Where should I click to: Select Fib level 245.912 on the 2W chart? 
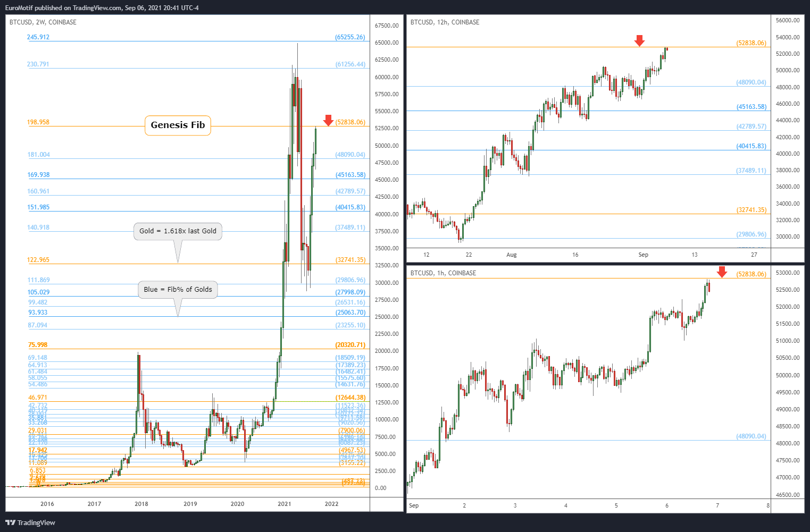click(x=38, y=37)
